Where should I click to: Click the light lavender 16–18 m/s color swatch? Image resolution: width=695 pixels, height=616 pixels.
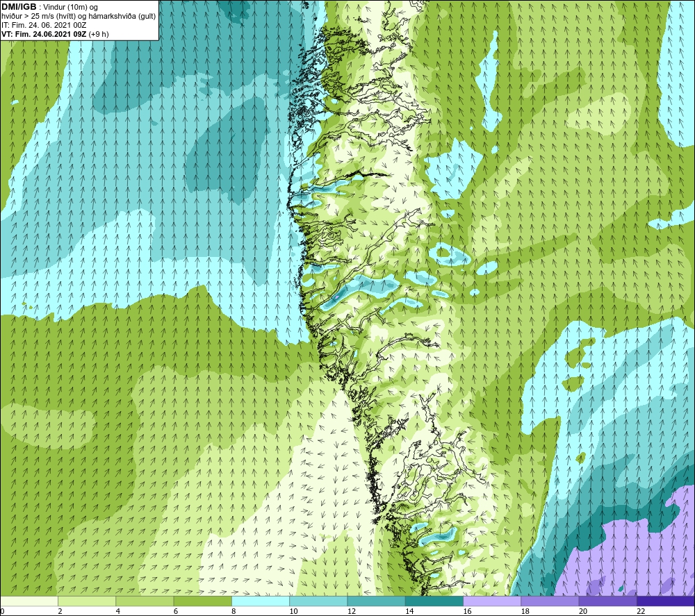[x=492, y=601]
